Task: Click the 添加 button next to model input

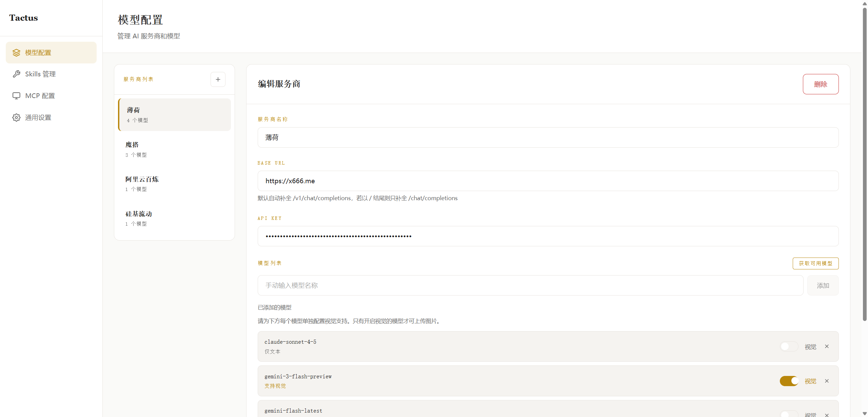Action: coord(823,285)
